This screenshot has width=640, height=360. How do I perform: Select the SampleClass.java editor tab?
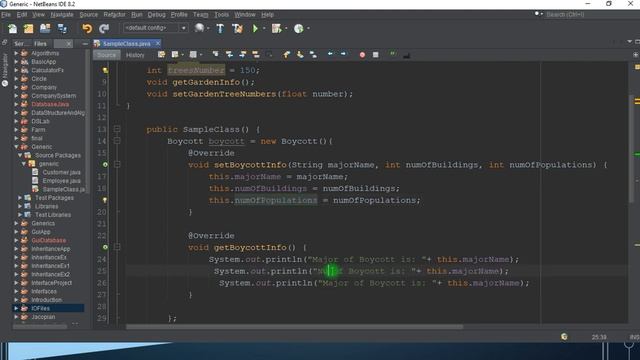click(x=126, y=44)
